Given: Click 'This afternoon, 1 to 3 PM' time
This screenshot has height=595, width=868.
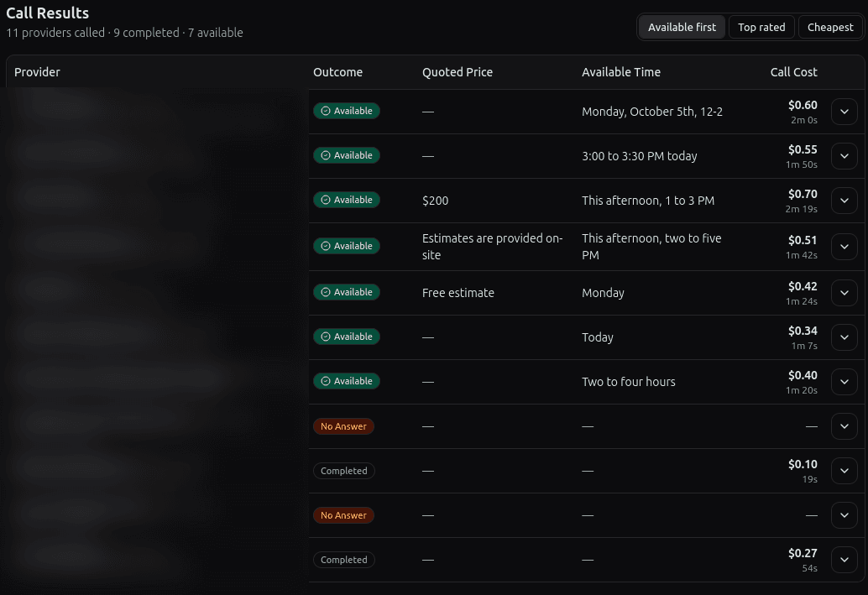Looking at the screenshot, I should point(648,201).
